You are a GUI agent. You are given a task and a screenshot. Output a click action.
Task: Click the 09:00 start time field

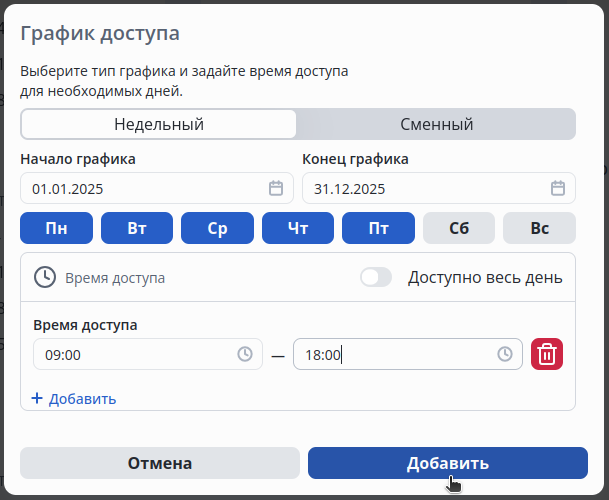click(130, 354)
